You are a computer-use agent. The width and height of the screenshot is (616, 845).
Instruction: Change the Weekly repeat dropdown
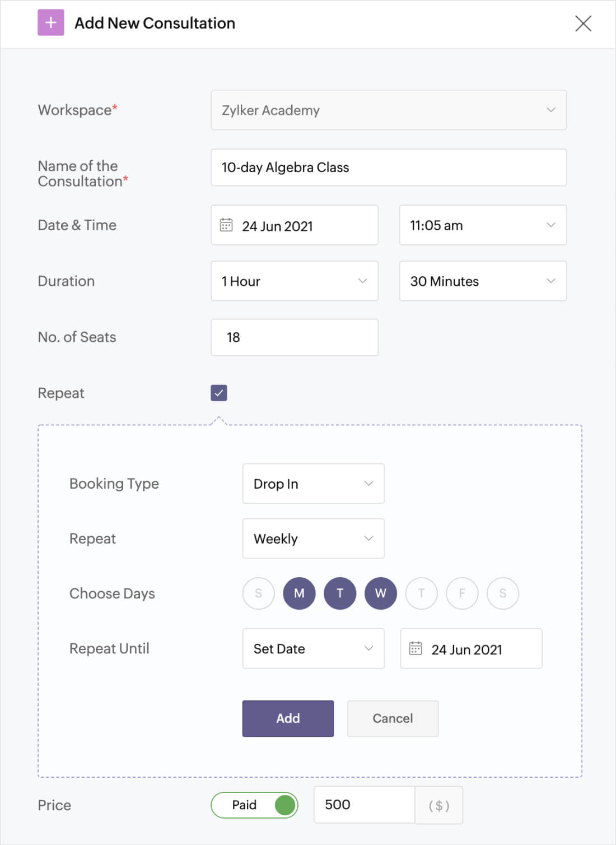point(313,538)
